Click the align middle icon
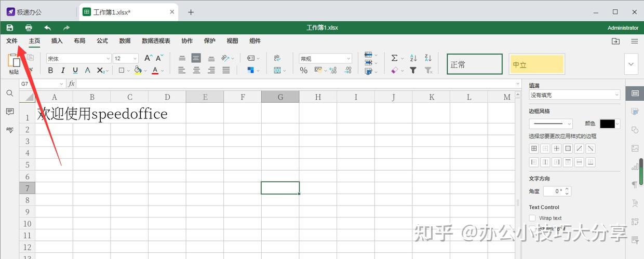 click(x=196, y=58)
